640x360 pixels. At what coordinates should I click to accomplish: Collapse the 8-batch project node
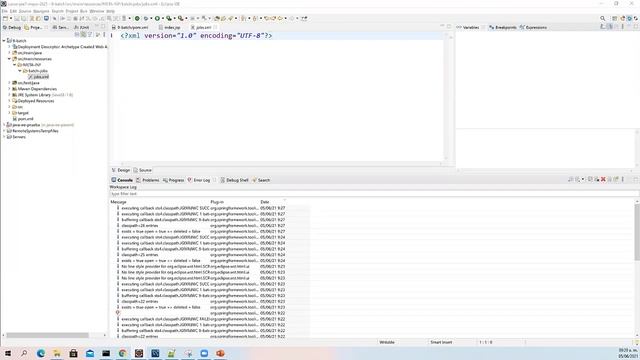pos(4,41)
